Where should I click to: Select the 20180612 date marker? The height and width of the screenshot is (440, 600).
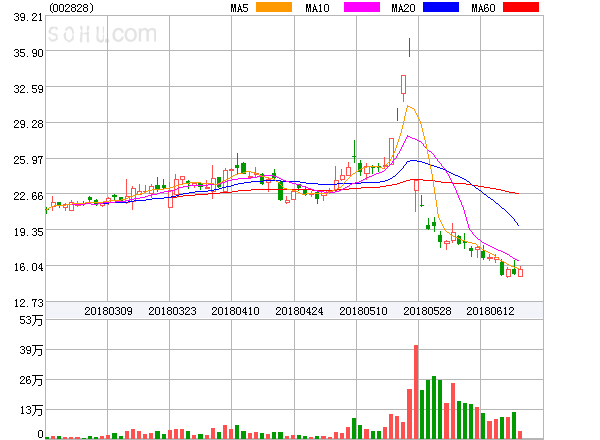click(490, 311)
